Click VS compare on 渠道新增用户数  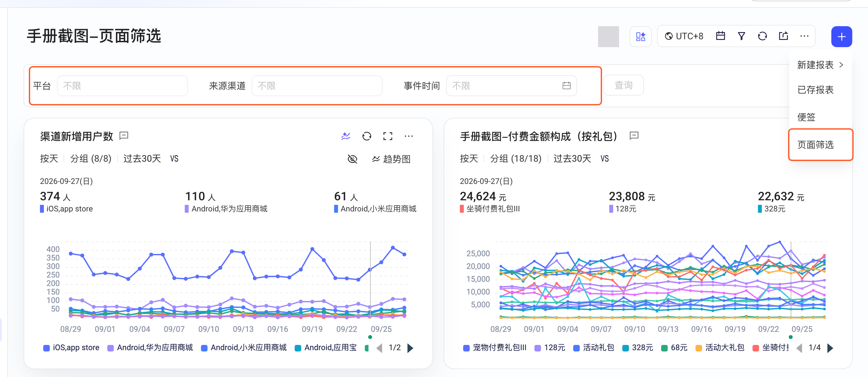click(174, 158)
